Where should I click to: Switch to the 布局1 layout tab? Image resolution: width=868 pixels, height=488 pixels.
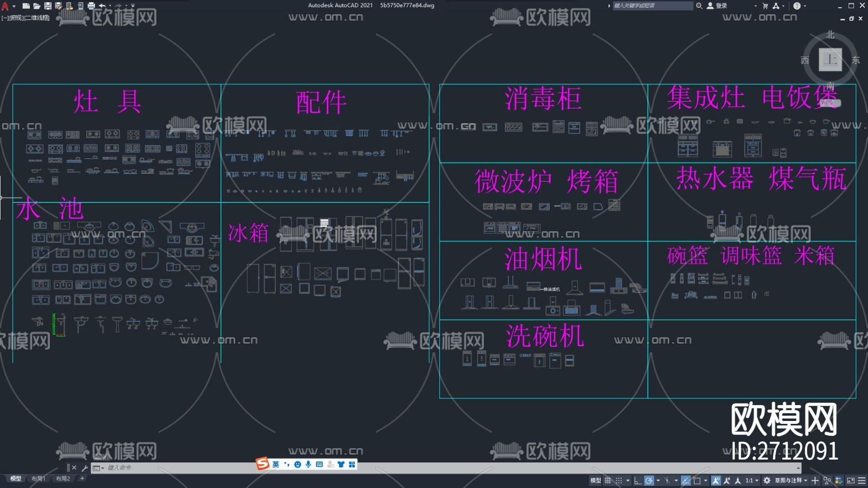38,478
